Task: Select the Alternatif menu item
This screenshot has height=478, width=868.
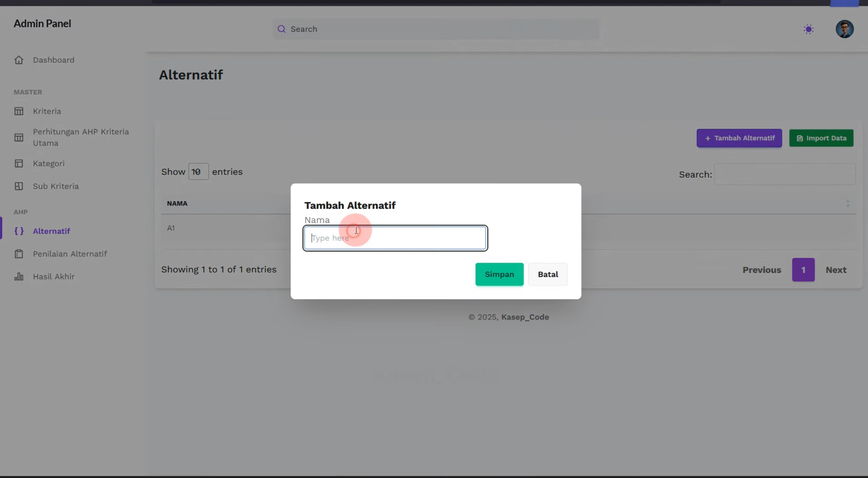Action: (51, 231)
